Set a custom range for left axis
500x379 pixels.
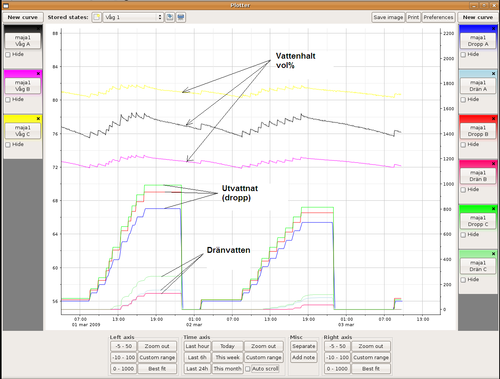[x=157, y=357]
